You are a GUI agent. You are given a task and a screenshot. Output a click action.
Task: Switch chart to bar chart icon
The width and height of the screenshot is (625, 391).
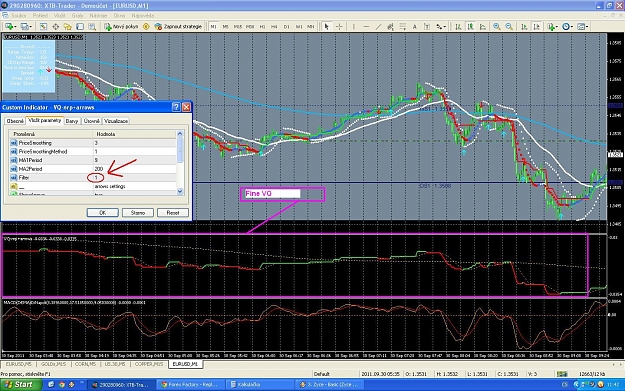point(458,27)
